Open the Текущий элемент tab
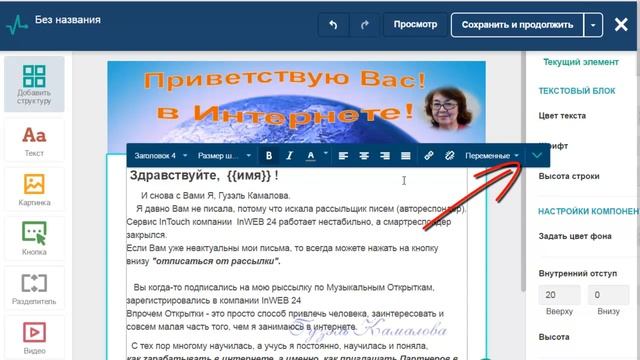The width and height of the screenshot is (640, 360). pyautogui.click(x=581, y=62)
